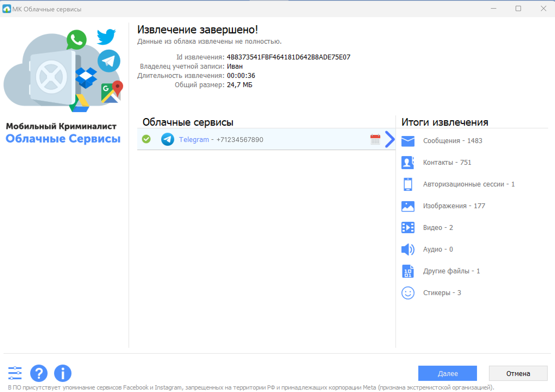This screenshot has height=392, width=555.
Task: Click the phone icon for Авторизационные сессии
Action: point(408,184)
